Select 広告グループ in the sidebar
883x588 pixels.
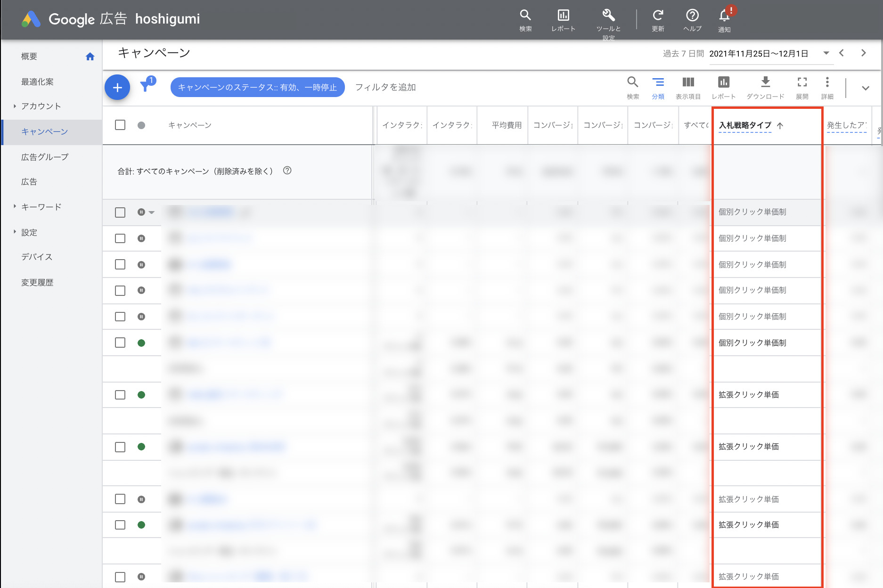click(45, 157)
